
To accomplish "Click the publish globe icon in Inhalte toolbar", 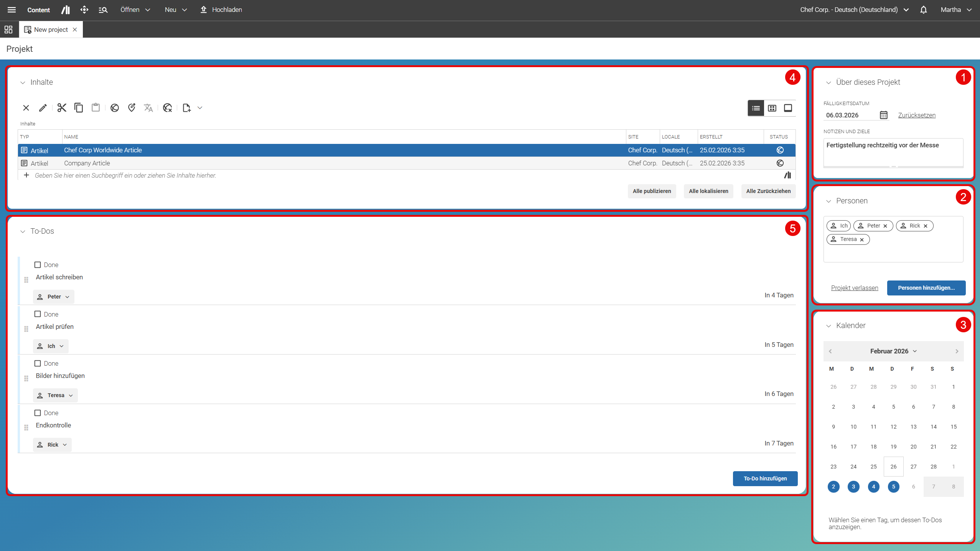I will click(114, 108).
